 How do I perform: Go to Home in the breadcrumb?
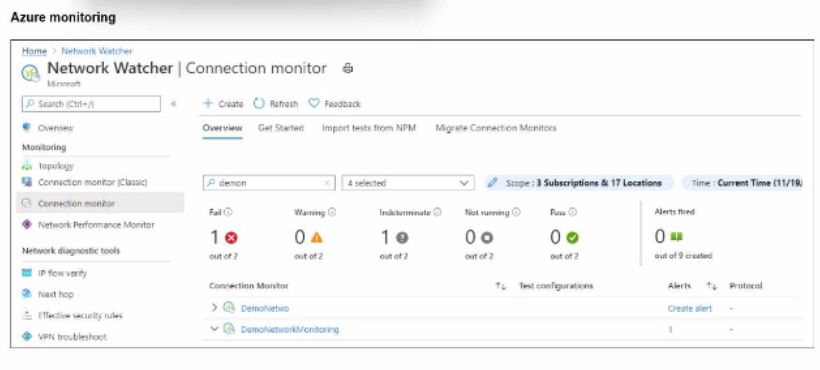pyautogui.click(x=34, y=51)
